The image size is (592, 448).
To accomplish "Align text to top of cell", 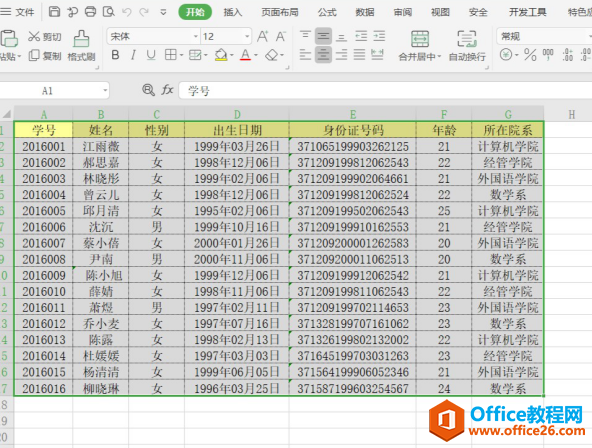I will pyautogui.click(x=305, y=36).
